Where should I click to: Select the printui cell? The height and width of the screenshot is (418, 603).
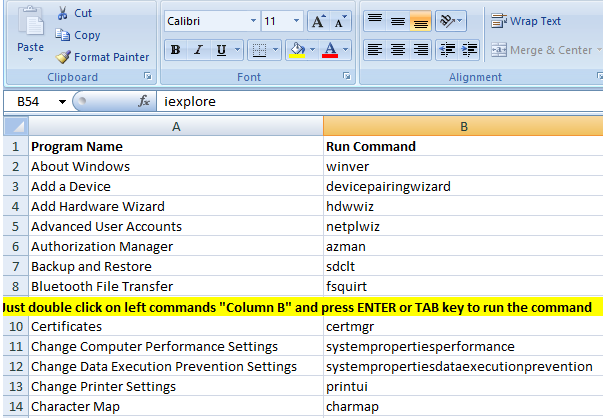[x=463, y=386]
